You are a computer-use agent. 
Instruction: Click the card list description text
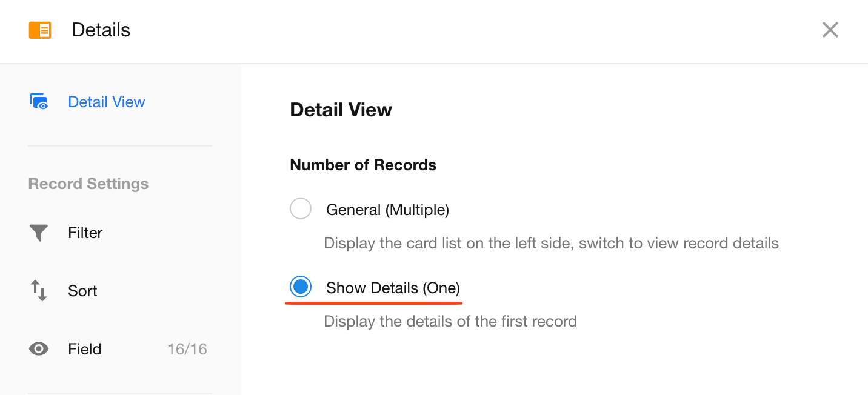(x=551, y=244)
